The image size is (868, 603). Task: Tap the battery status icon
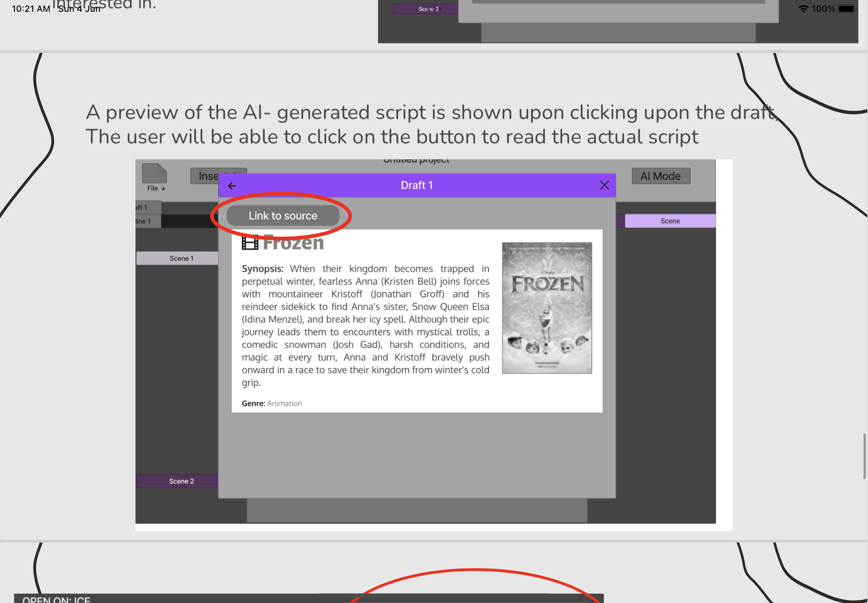pos(846,9)
